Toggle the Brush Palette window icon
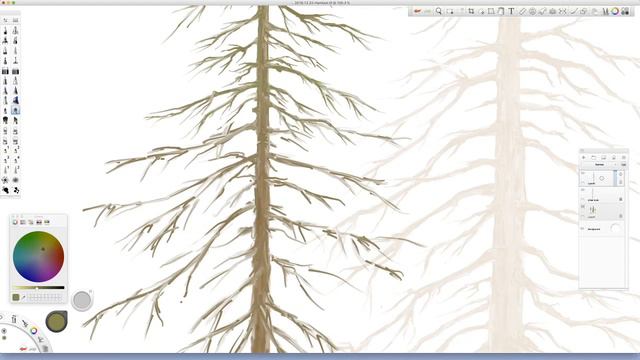The height and width of the screenshot is (360, 640). 605,11
